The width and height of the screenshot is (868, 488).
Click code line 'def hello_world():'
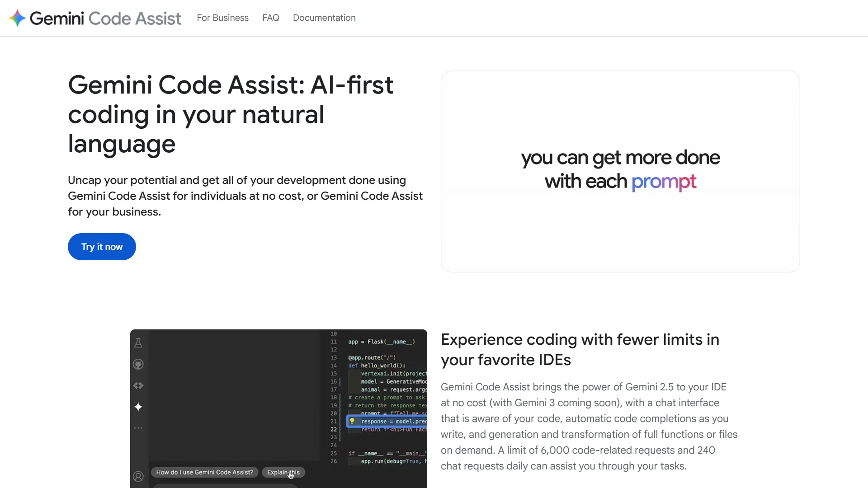[x=377, y=366]
